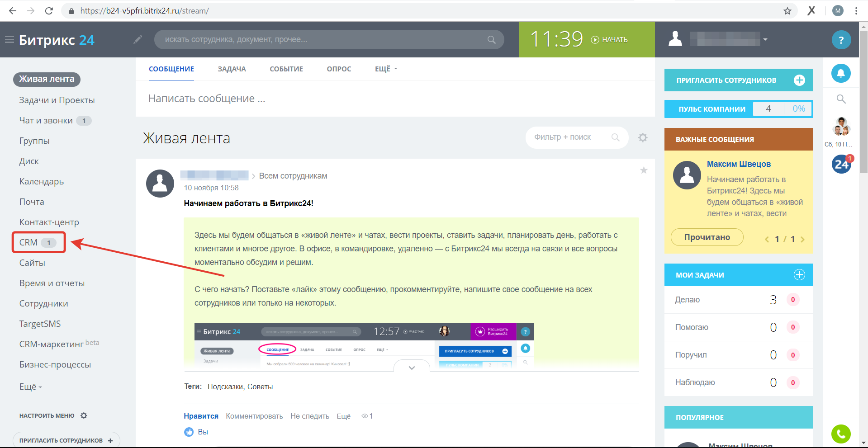Click the Делаю tasks counter row
This screenshot has width=868, height=448.
point(738,300)
